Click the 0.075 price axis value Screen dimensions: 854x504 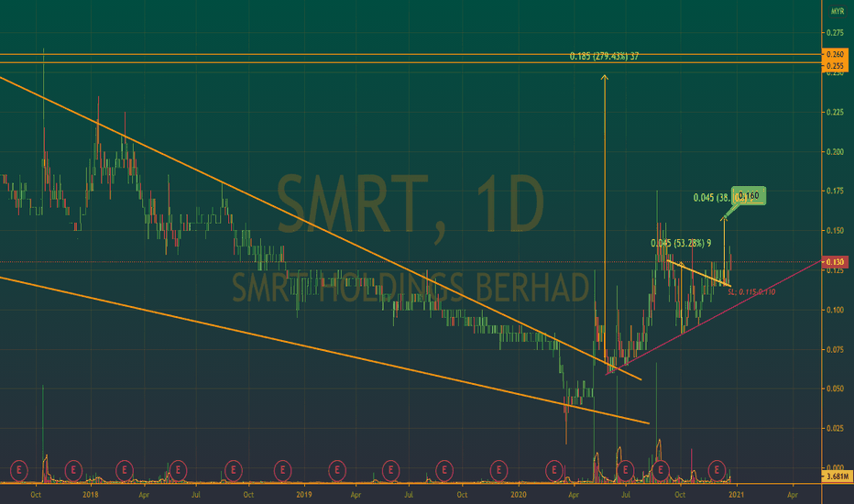click(x=835, y=349)
